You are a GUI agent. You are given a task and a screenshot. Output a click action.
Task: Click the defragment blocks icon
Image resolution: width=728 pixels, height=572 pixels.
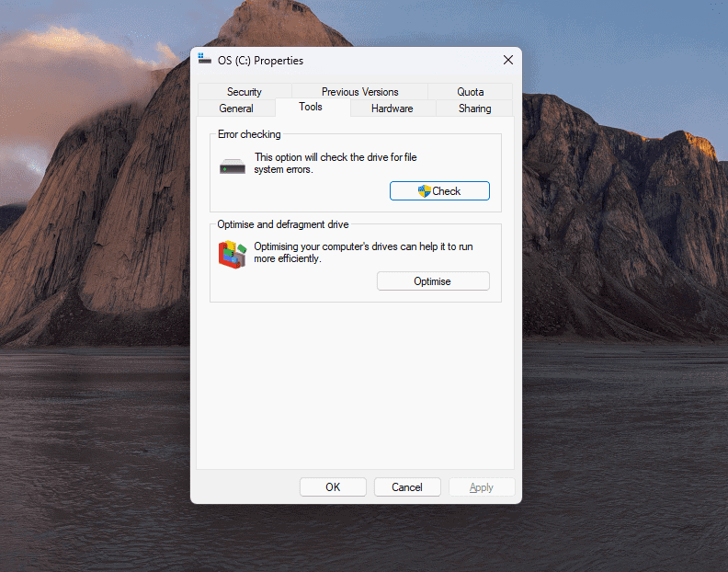tap(233, 254)
